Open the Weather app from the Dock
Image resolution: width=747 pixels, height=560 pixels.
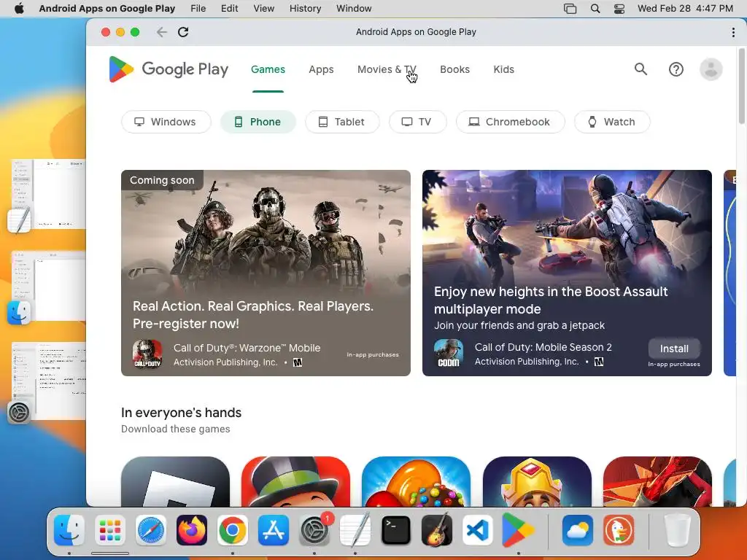tap(578, 530)
